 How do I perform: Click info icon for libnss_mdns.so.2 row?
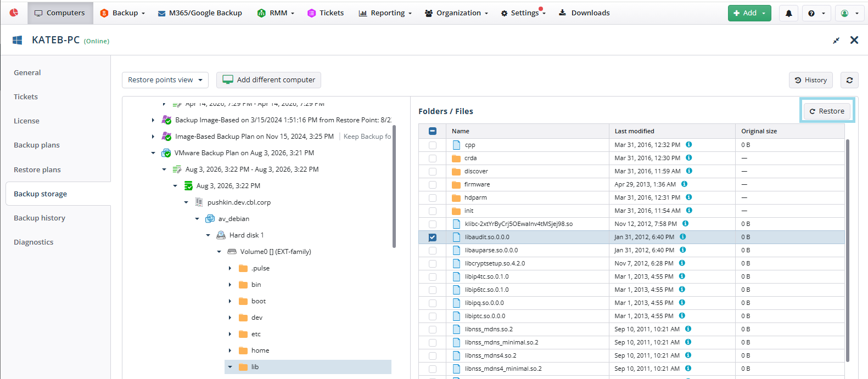point(688,329)
